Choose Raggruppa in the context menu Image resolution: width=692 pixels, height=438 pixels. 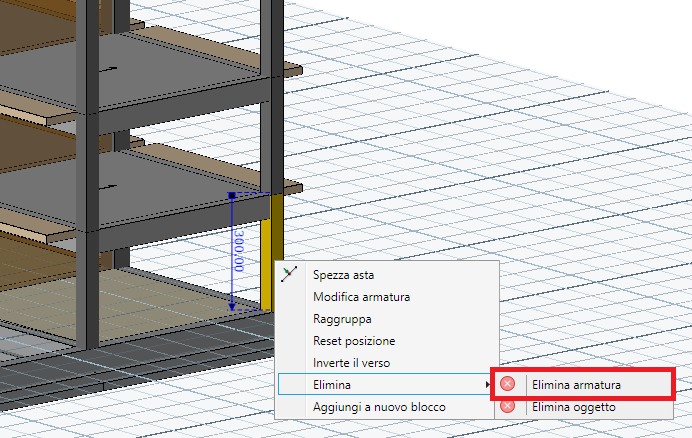click(387, 319)
